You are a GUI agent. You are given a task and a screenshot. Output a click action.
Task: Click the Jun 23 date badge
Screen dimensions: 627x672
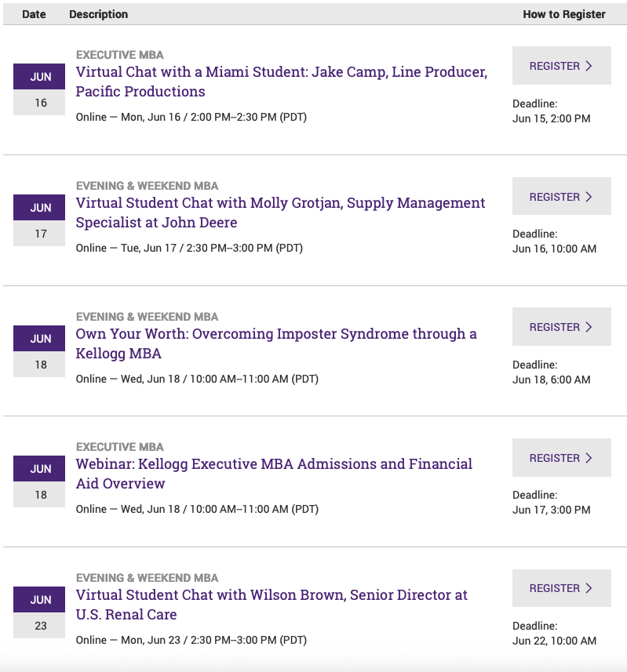tap(40, 612)
